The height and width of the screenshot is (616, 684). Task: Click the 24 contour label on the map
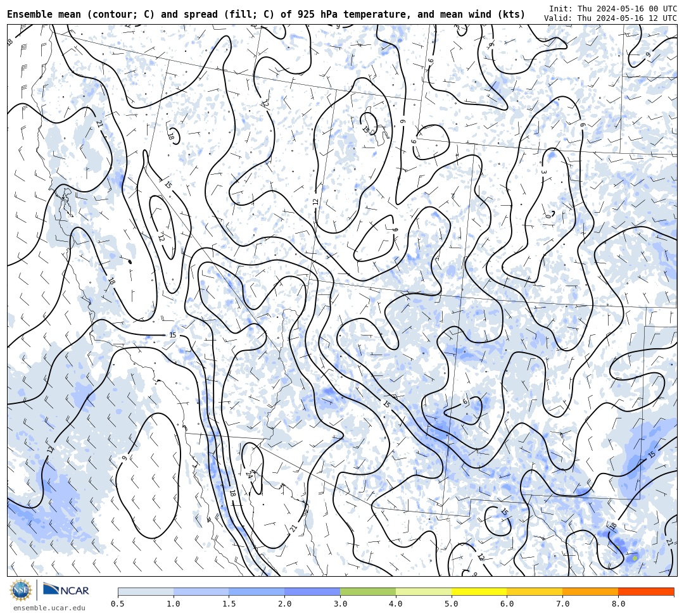click(249, 475)
